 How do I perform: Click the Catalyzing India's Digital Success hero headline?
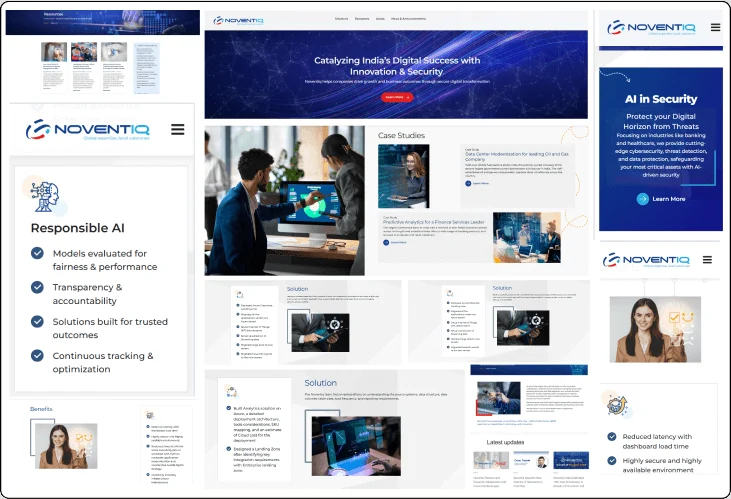click(x=397, y=66)
